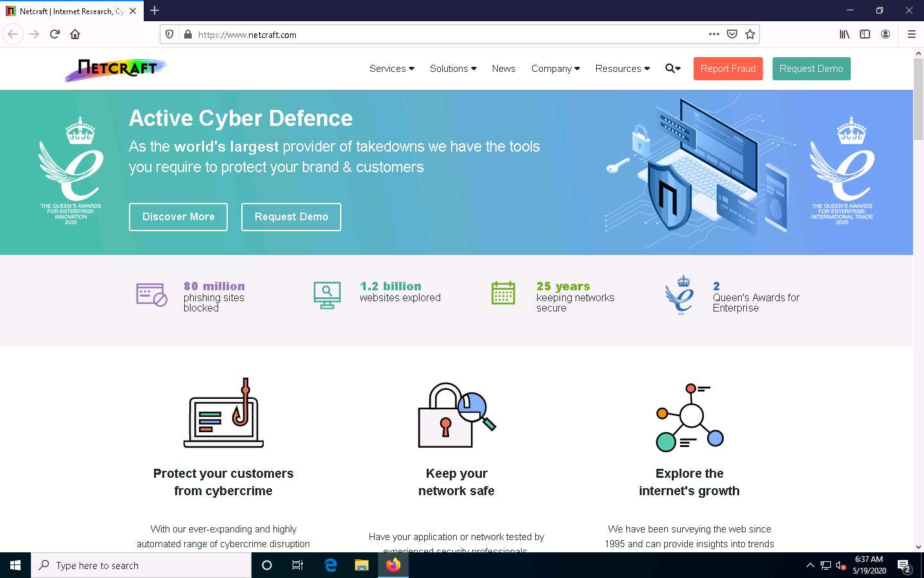Click the websites explored monitor icon
924x578 pixels.
click(x=327, y=295)
